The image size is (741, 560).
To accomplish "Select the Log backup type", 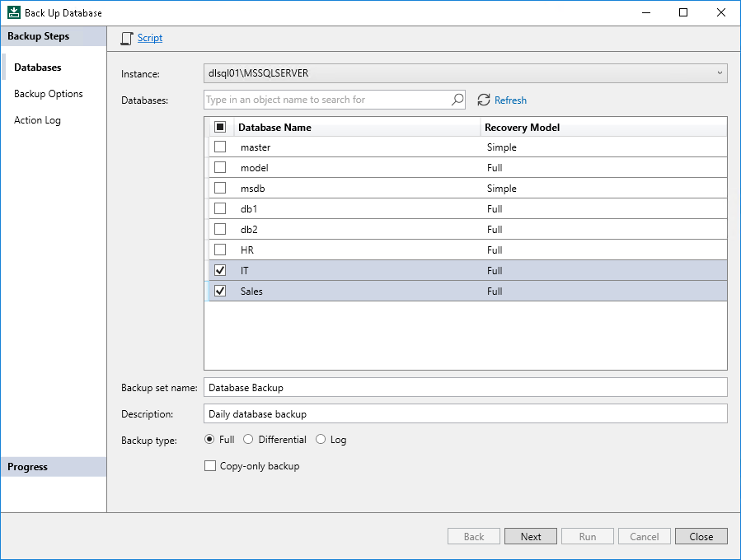I will click(321, 440).
